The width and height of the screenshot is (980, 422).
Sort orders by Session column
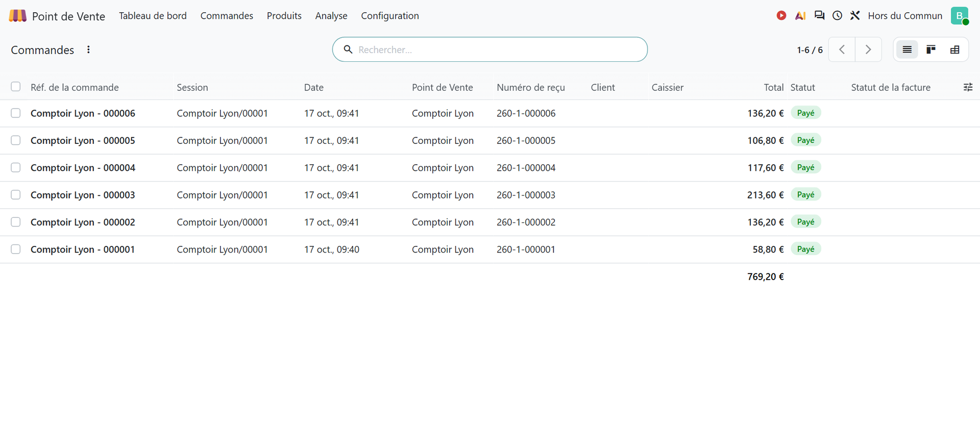[192, 87]
